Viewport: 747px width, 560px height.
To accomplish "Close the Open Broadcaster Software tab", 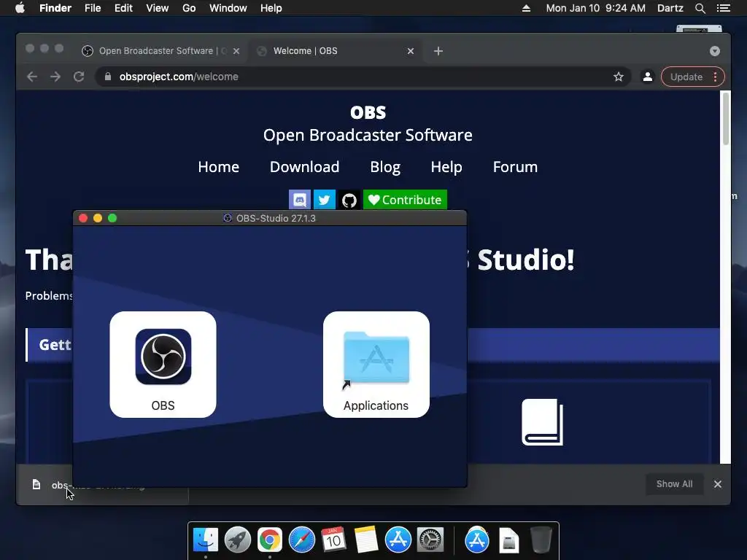I will tap(236, 51).
